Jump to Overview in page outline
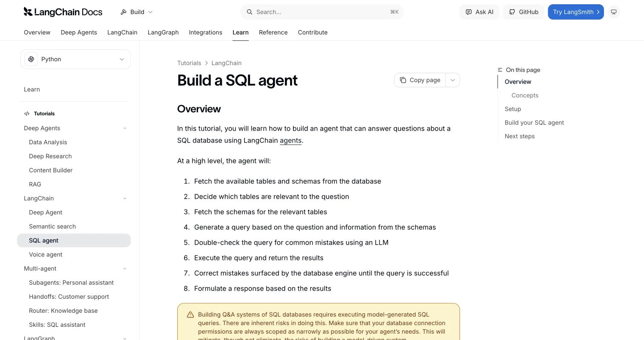 518,82
